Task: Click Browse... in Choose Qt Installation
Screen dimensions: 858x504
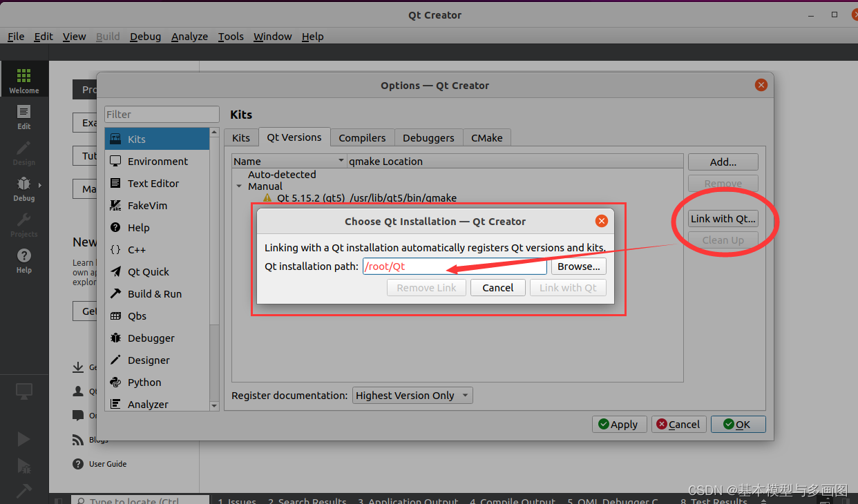Action: coord(579,266)
